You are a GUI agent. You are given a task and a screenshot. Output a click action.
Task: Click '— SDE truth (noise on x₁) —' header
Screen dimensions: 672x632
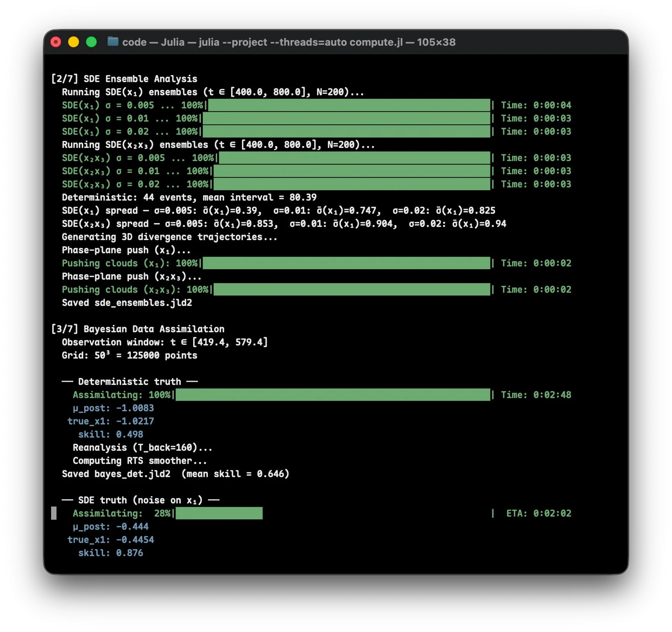[141, 500]
